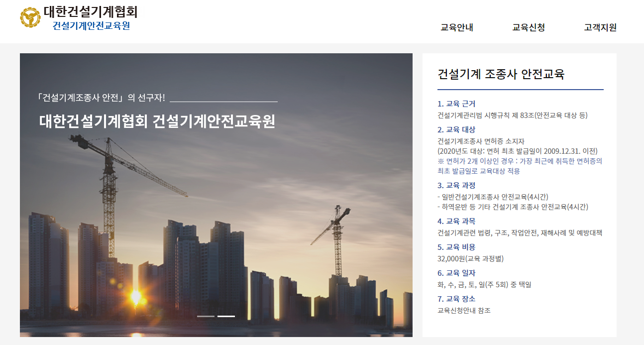Click the text 화, 수, 금, 토, 일(주 5회) 중 택일
Viewport: 644px width, 345px height.
pos(484,284)
